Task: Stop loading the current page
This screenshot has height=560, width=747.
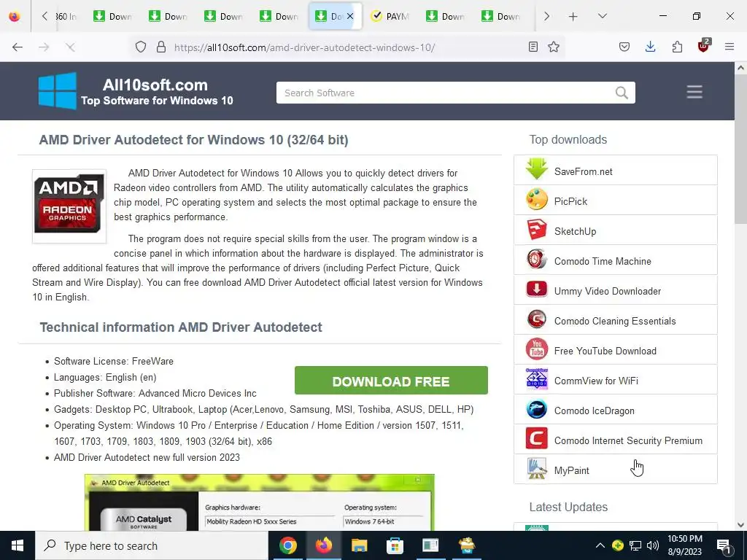Action: [x=70, y=47]
